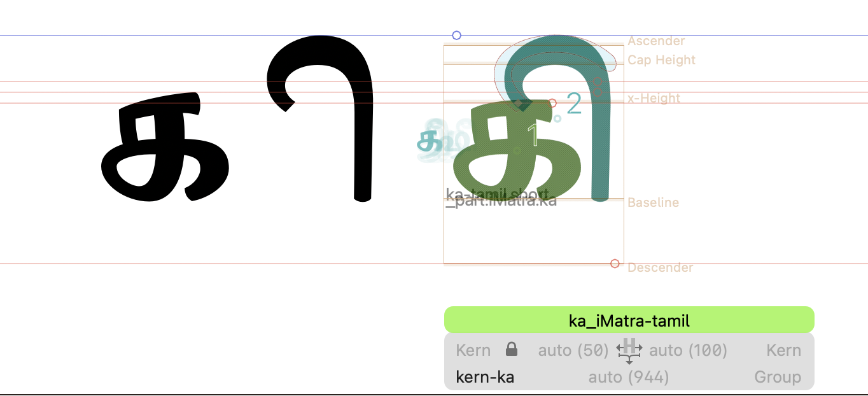Click the left Kern value field

(x=473, y=350)
